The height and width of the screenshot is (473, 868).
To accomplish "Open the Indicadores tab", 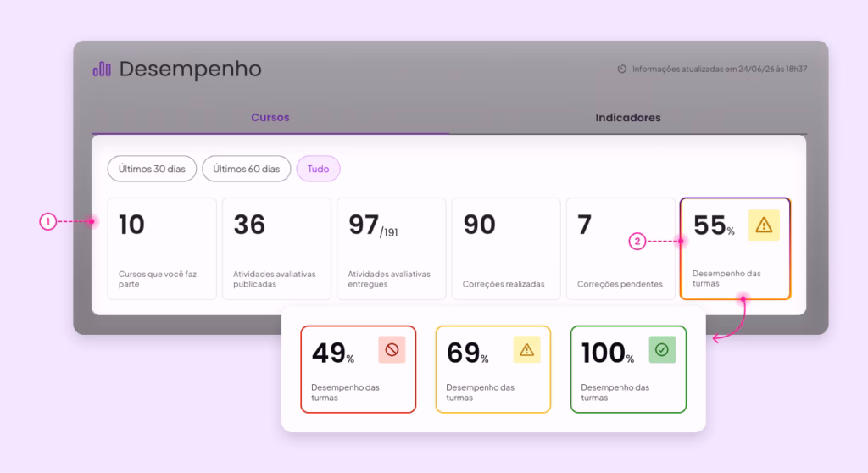I will 628,118.
